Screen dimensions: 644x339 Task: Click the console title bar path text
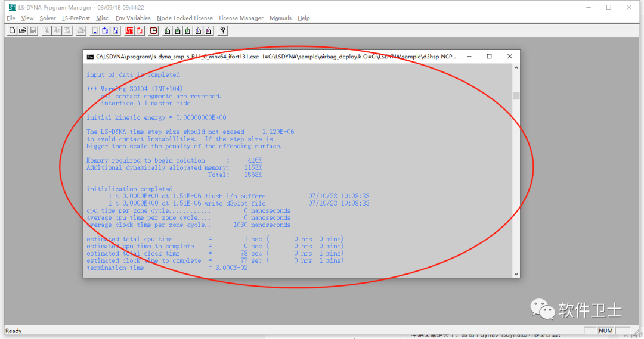pos(276,57)
